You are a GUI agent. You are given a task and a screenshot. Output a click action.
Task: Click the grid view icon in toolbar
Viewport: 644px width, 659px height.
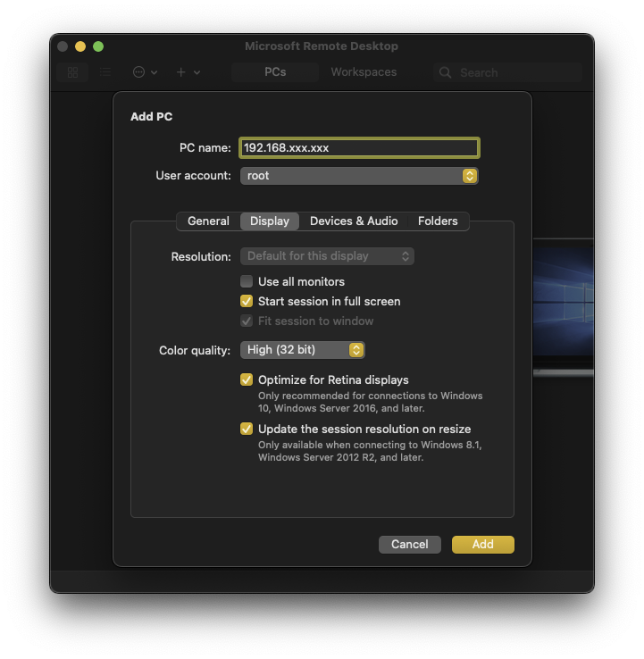tap(72, 72)
